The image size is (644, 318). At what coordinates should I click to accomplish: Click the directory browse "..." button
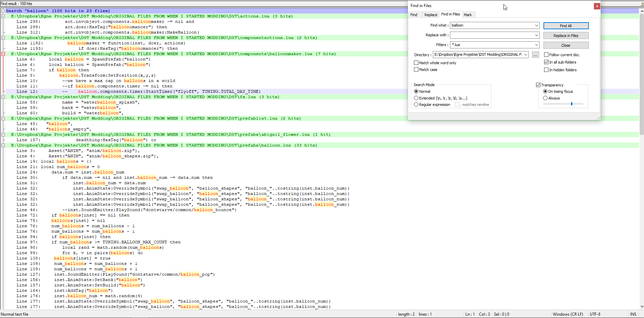(x=535, y=55)
